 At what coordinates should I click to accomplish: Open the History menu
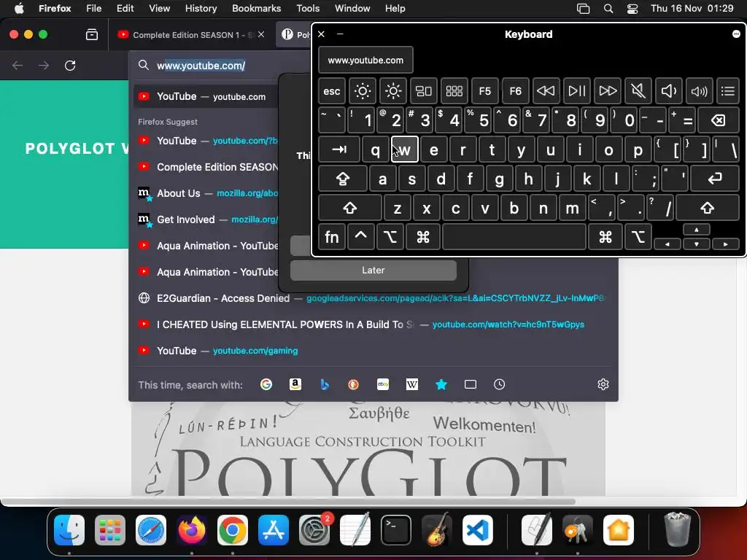point(201,8)
